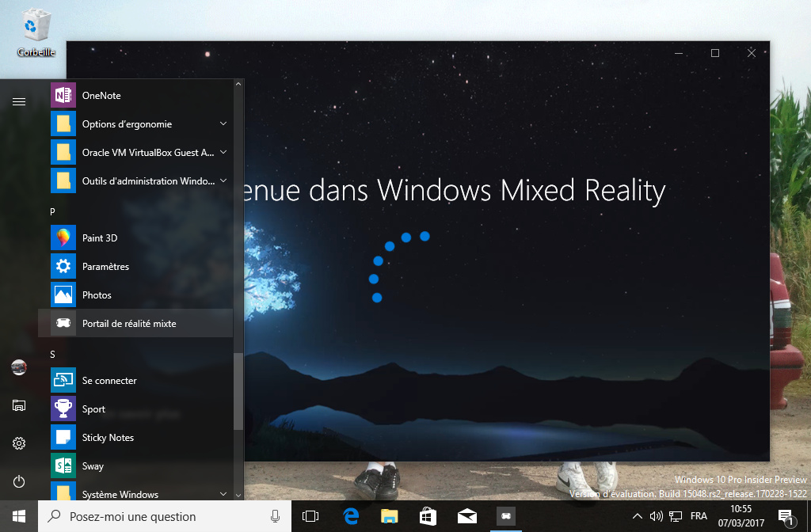Open the Recycle Bin Corbeille on desktop
Image resolution: width=811 pixels, height=532 pixels.
click(36, 32)
